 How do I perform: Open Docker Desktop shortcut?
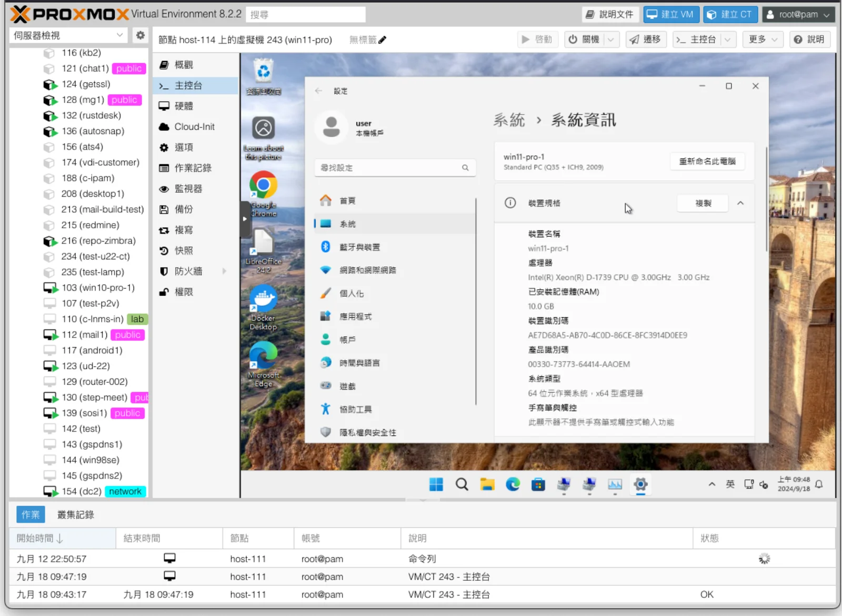(x=263, y=308)
